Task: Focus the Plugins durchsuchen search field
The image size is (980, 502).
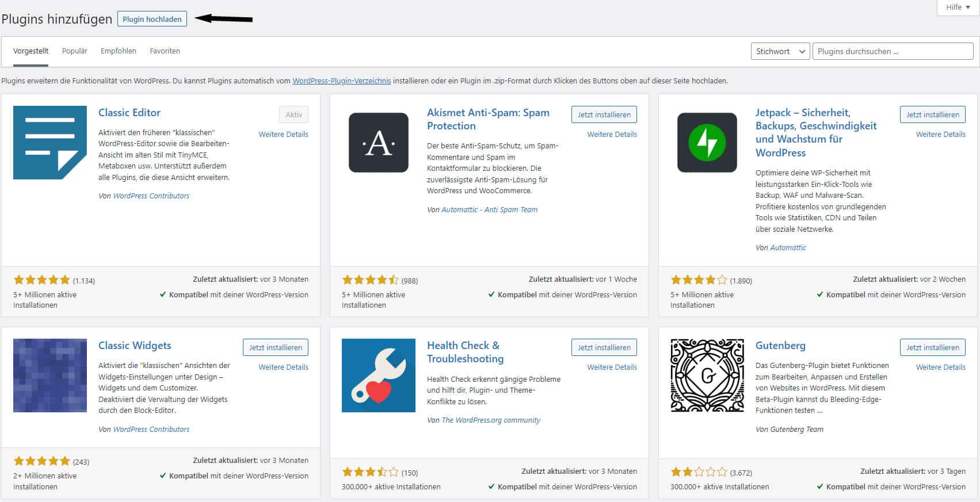Action: tap(893, 51)
